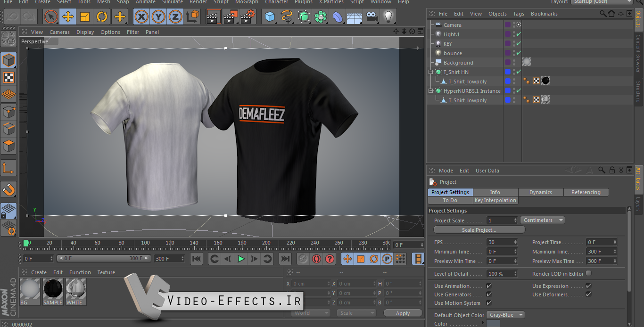Click the Render View clapperboard icon
644x327 pixels.
(214, 17)
